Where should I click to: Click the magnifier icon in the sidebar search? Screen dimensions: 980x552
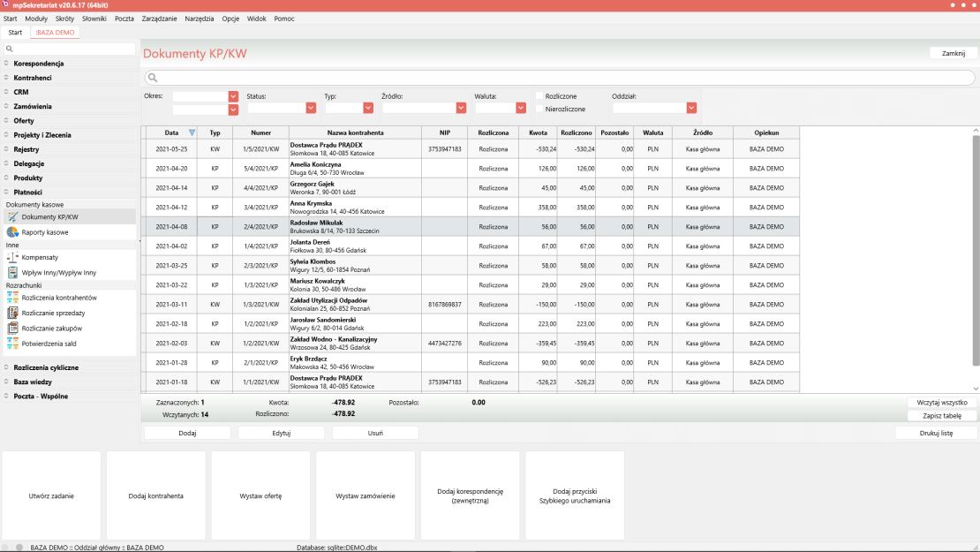[10, 49]
